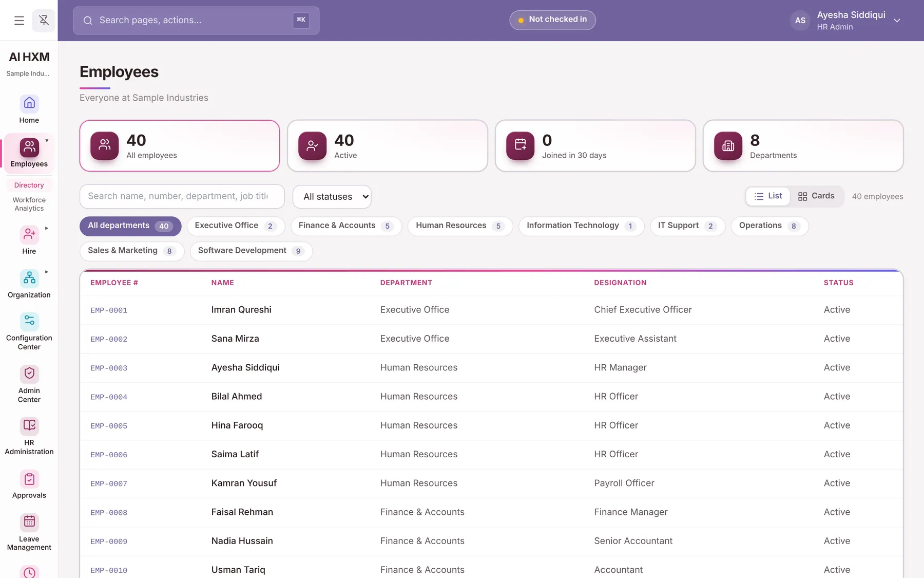The width and height of the screenshot is (924, 578).
Task: Click the Joined in 30 days icon
Action: (520, 145)
